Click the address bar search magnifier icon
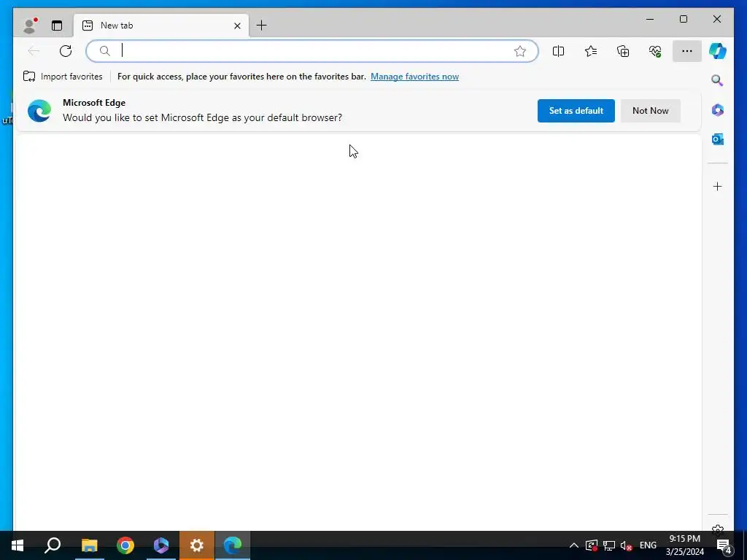This screenshot has width=747, height=560. tap(105, 51)
